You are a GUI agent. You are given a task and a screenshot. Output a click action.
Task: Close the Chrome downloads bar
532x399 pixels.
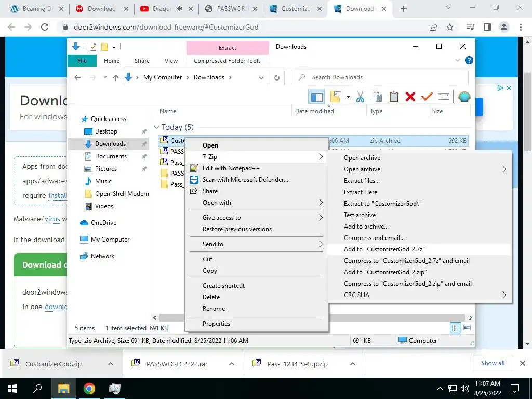click(523, 363)
